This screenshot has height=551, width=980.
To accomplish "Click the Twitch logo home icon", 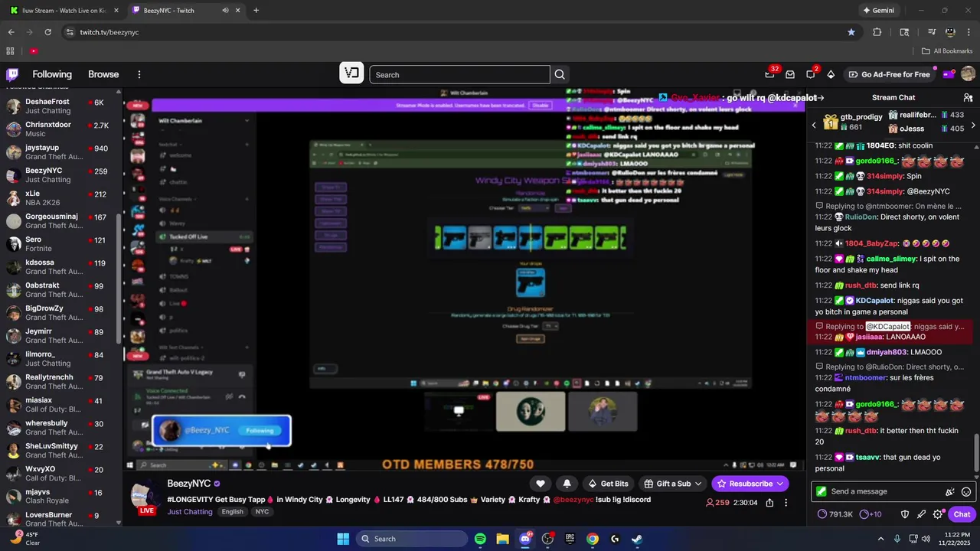I will [12, 74].
